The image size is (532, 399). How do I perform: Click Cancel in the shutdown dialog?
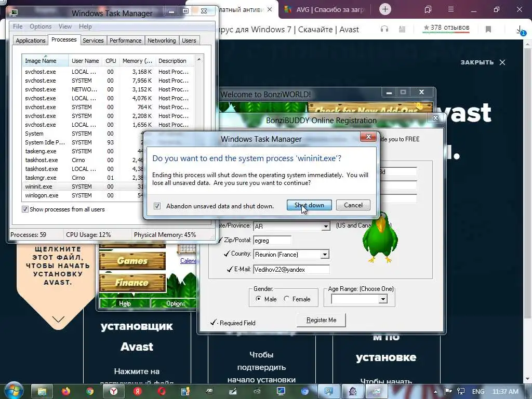pyautogui.click(x=353, y=205)
